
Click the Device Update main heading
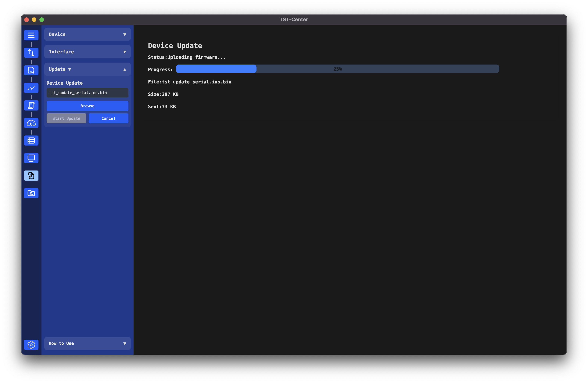click(x=175, y=46)
